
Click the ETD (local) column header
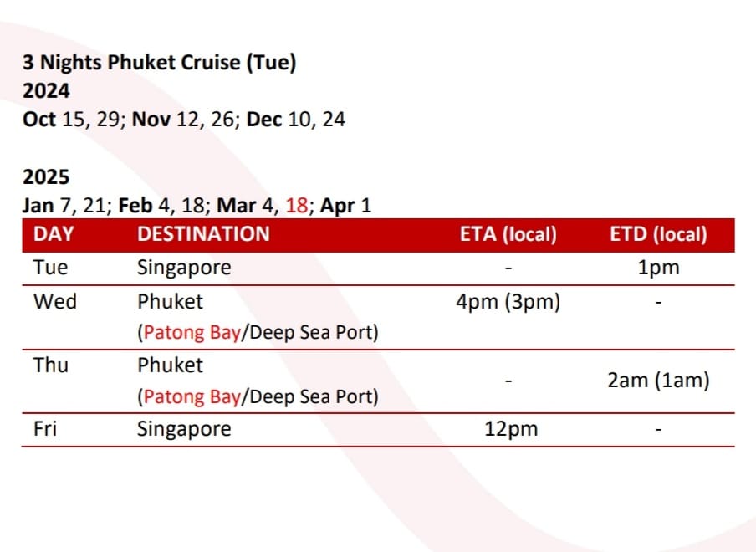coord(658,235)
